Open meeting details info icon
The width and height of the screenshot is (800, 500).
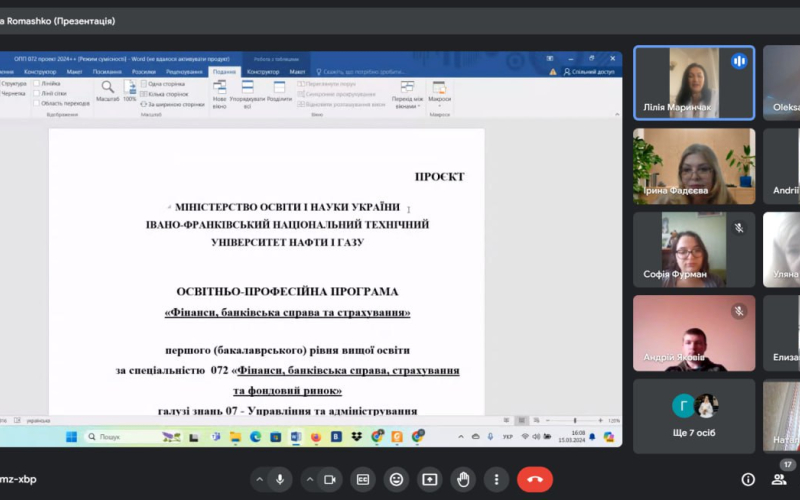748,480
